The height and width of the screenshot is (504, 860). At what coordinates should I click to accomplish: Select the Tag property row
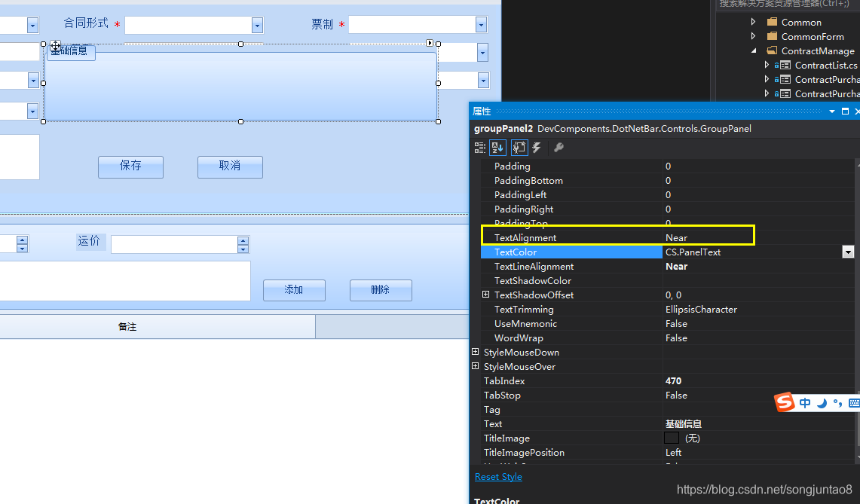(668, 409)
